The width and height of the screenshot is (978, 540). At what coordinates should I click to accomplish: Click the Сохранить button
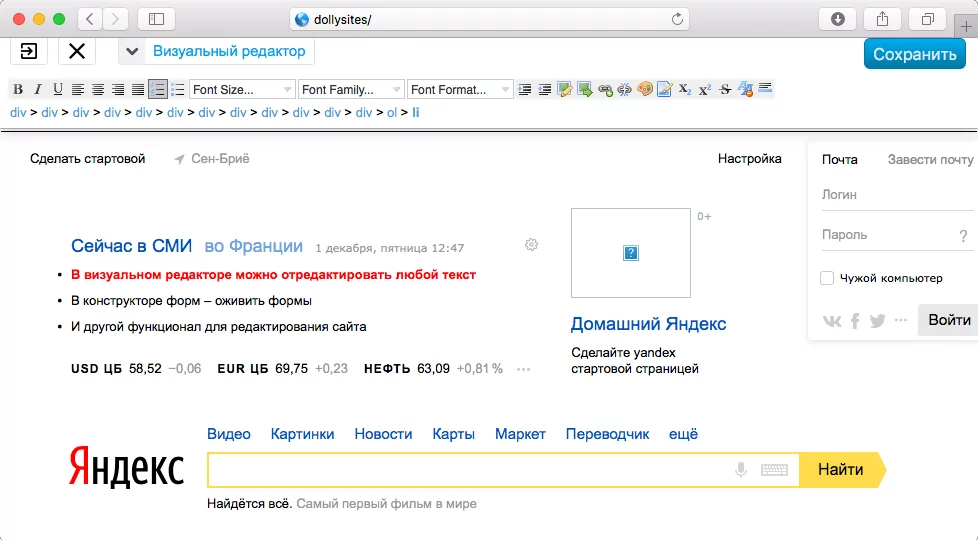pos(914,54)
